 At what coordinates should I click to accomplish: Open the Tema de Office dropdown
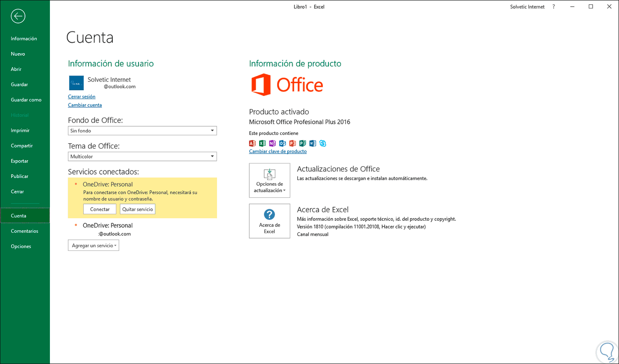[x=142, y=156]
